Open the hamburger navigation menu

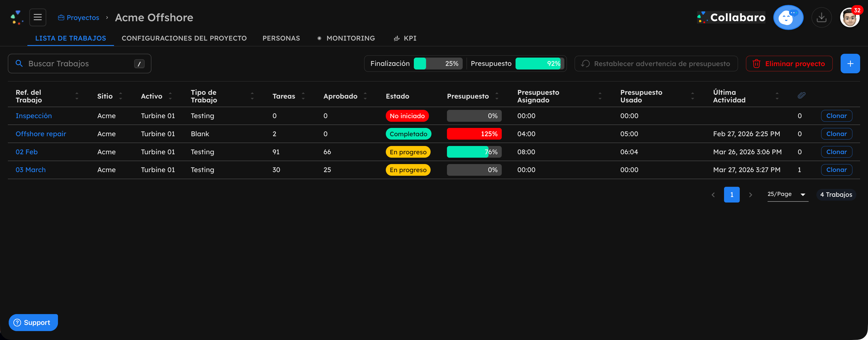pyautogui.click(x=37, y=17)
